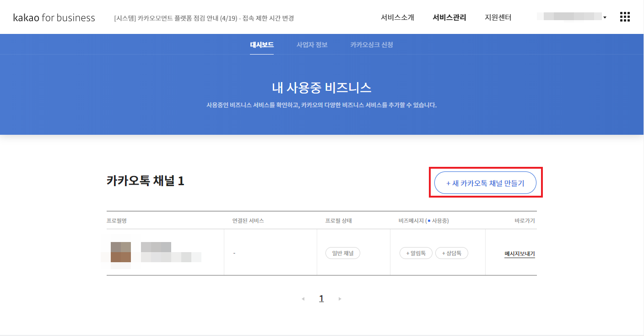Open the 서비스소개 menu
644x336 pixels.
coord(397,18)
